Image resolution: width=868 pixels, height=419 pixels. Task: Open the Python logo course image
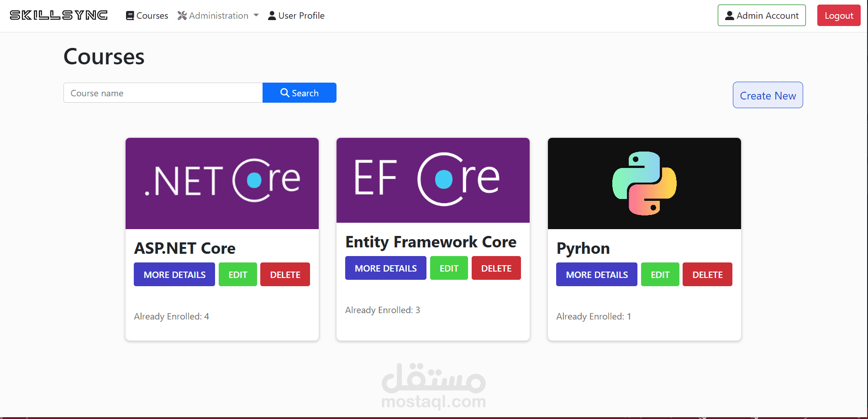pos(644,183)
